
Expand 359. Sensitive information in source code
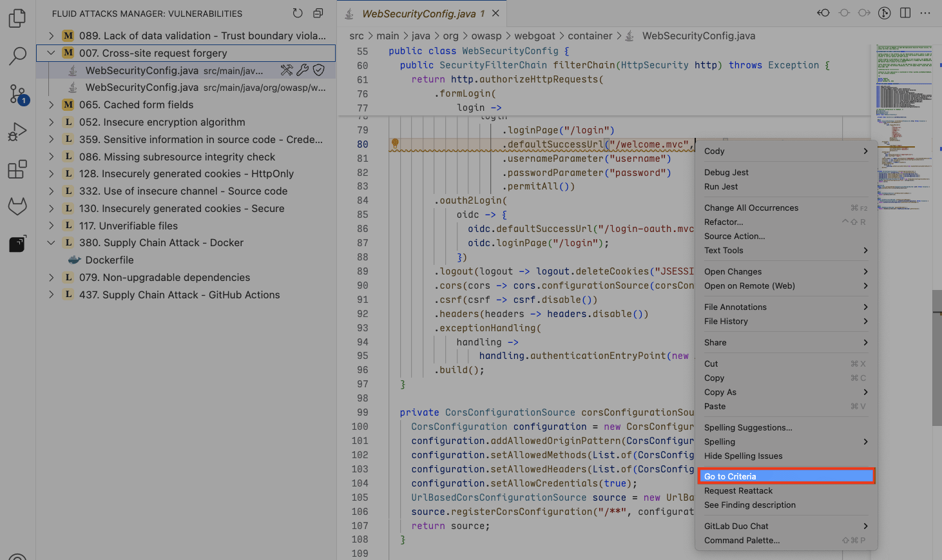(51, 139)
